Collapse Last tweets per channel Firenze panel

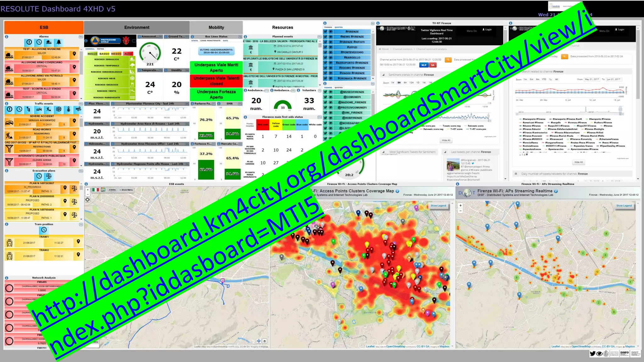(445, 152)
